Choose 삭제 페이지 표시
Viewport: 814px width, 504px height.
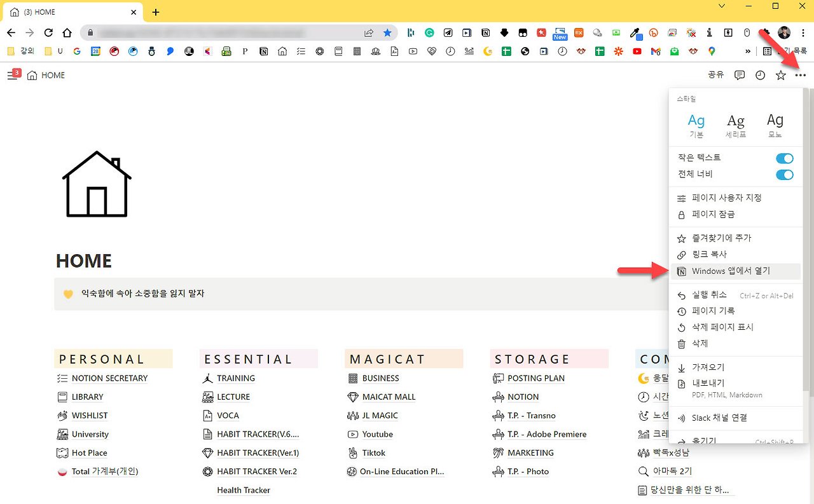point(735,327)
